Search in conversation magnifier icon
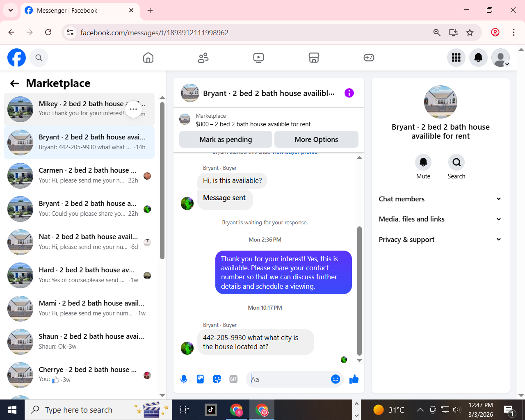This screenshot has width=525, height=420. pos(457,162)
